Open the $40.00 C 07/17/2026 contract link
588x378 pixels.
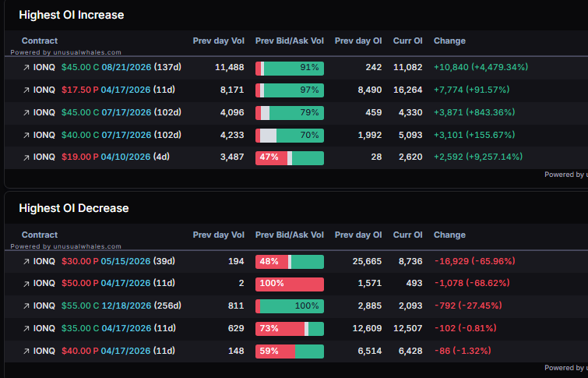click(x=121, y=135)
